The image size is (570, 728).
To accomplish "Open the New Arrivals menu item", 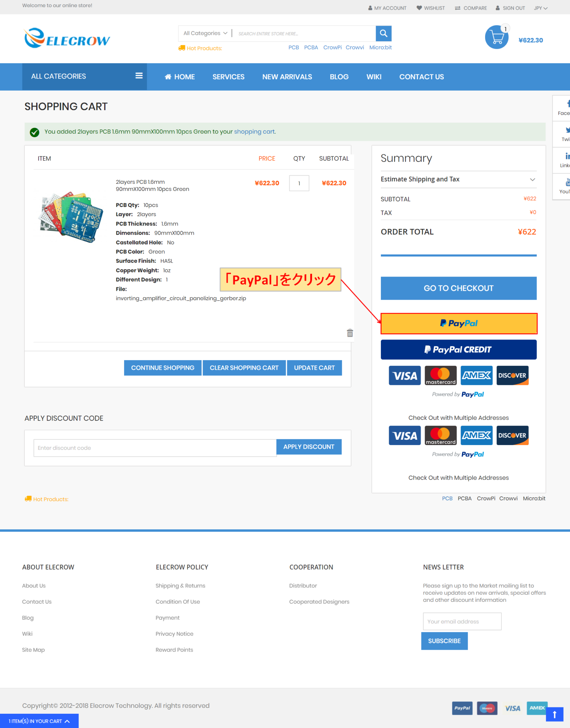I will tap(287, 77).
